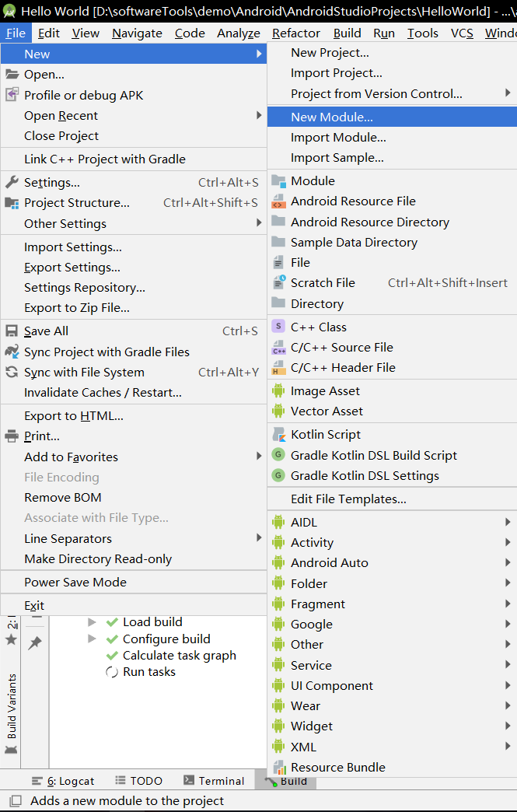The width and height of the screenshot is (517, 812).
Task: Choose Close Project from File menu
Action: [134, 135]
